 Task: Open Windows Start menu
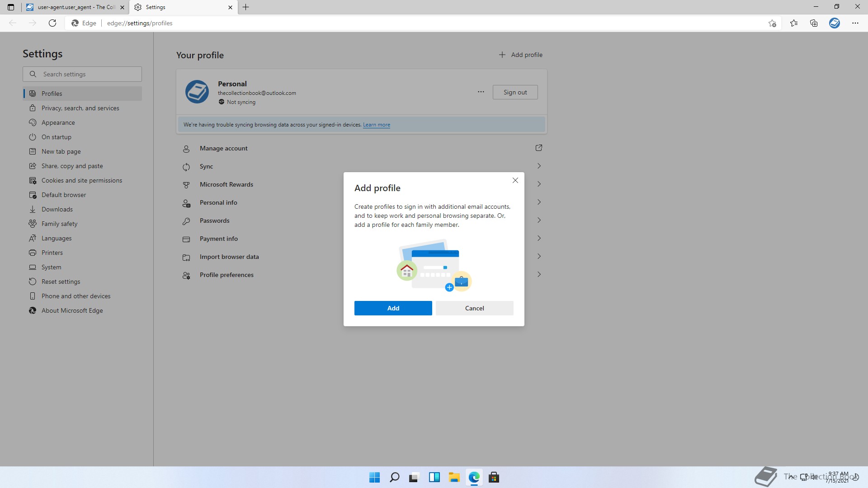pos(374,477)
